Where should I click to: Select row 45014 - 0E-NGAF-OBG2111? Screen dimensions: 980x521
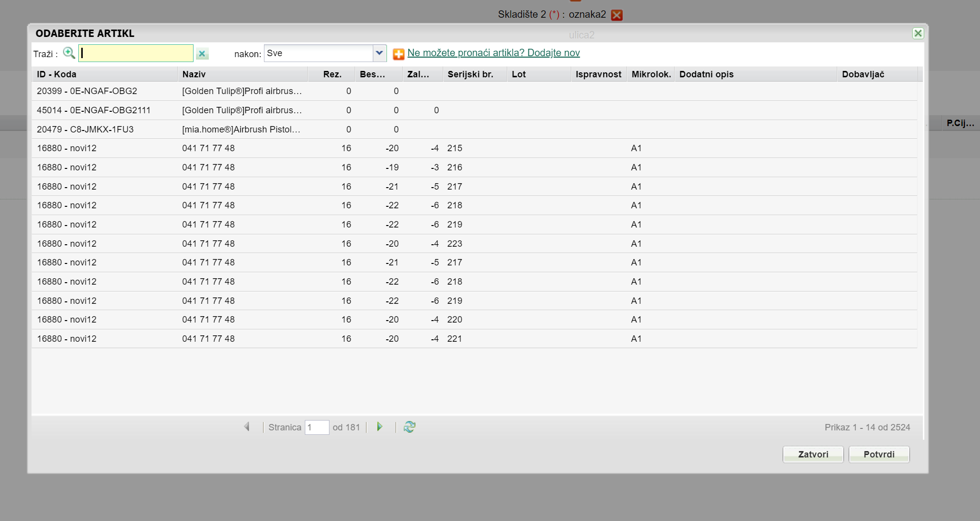click(474, 110)
